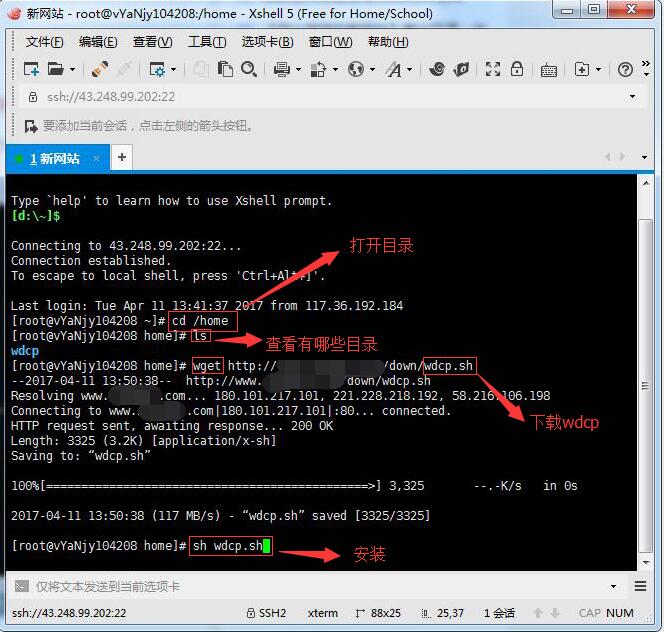Launch Xftp via swirl icon
This screenshot has height=632, width=664.
coord(437,69)
